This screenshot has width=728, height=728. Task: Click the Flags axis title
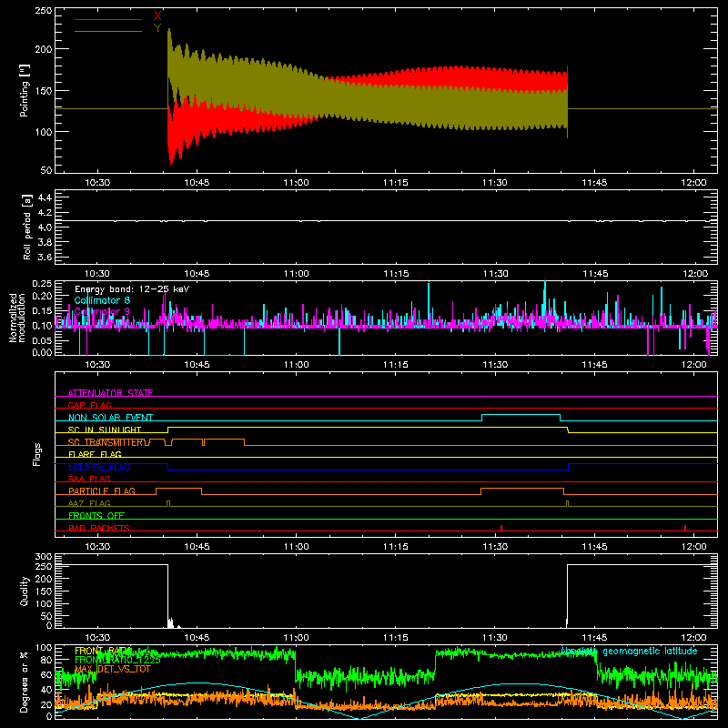(x=36, y=454)
